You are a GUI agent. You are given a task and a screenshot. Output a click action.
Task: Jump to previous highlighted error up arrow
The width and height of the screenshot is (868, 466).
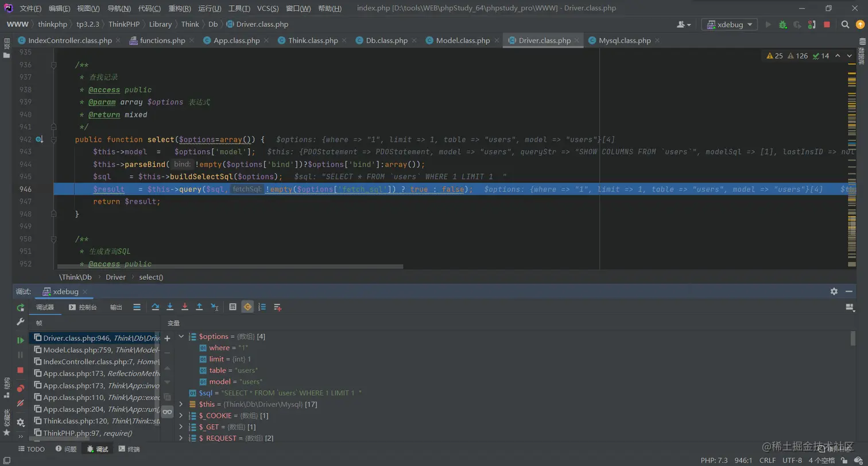click(837, 56)
